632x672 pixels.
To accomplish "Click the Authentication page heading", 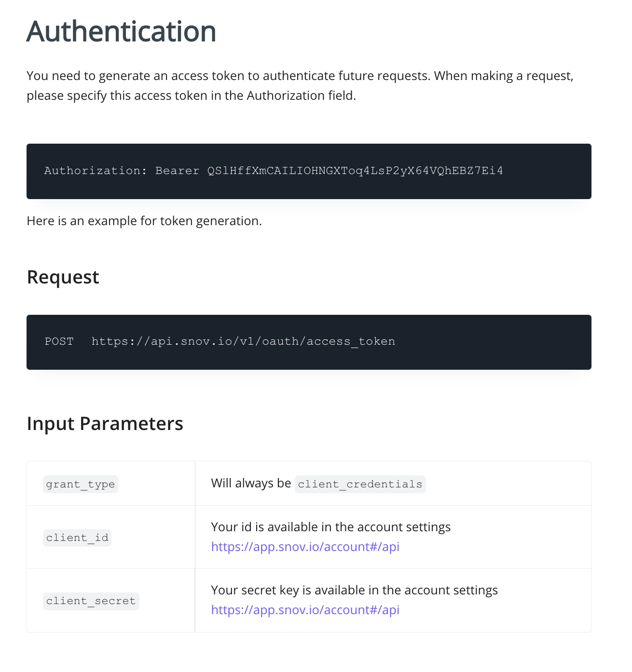I will click(x=121, y=31).
